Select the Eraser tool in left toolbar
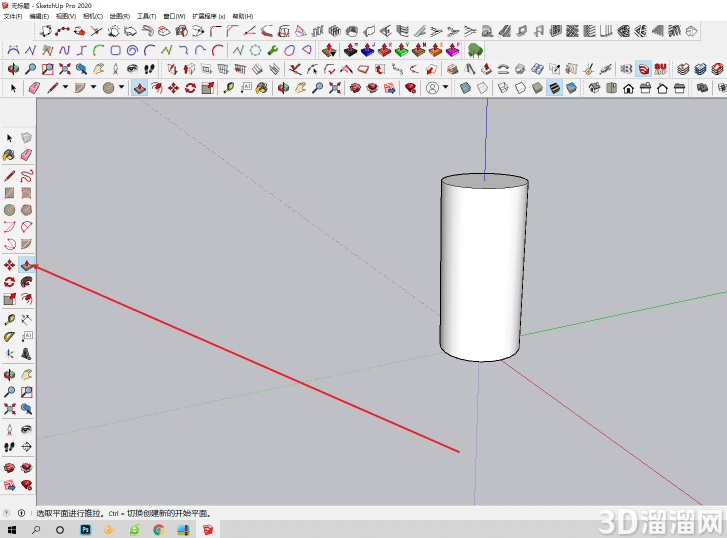The width and height of the screenshot is (727, 538). 26,155
